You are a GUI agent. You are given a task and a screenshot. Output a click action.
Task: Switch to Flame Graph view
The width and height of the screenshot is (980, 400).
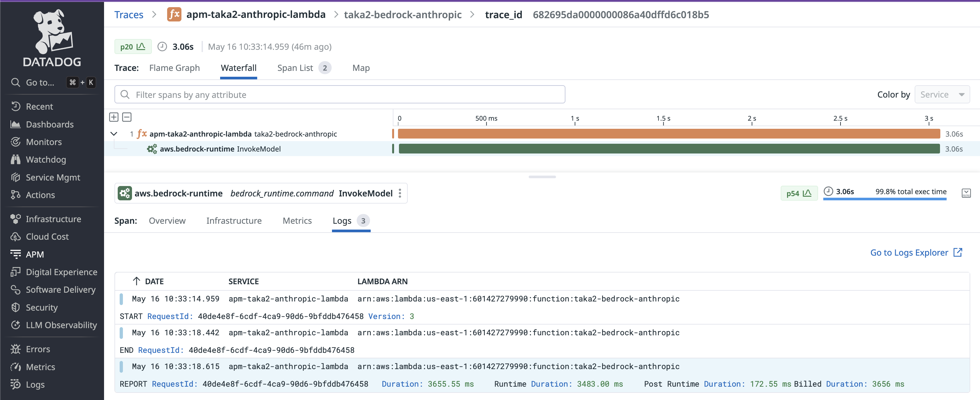174,68
